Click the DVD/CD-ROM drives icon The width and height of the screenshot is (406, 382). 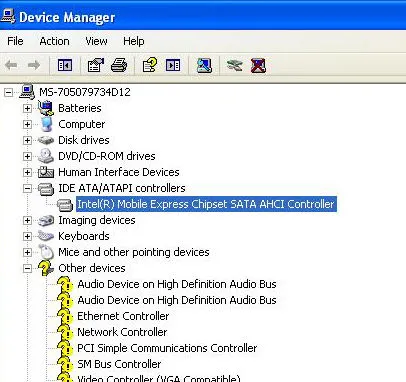(46, 156)
